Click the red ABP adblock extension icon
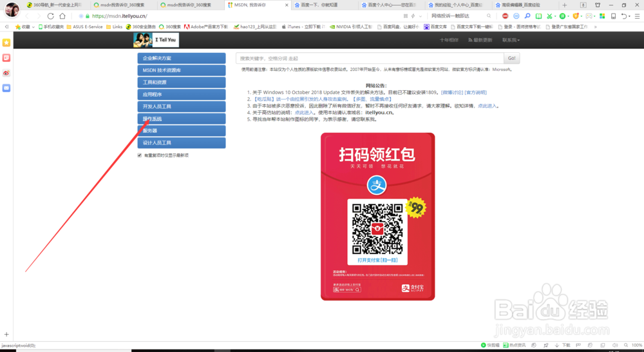The width and height of the screenshot is (644, 352). point(505,16)
